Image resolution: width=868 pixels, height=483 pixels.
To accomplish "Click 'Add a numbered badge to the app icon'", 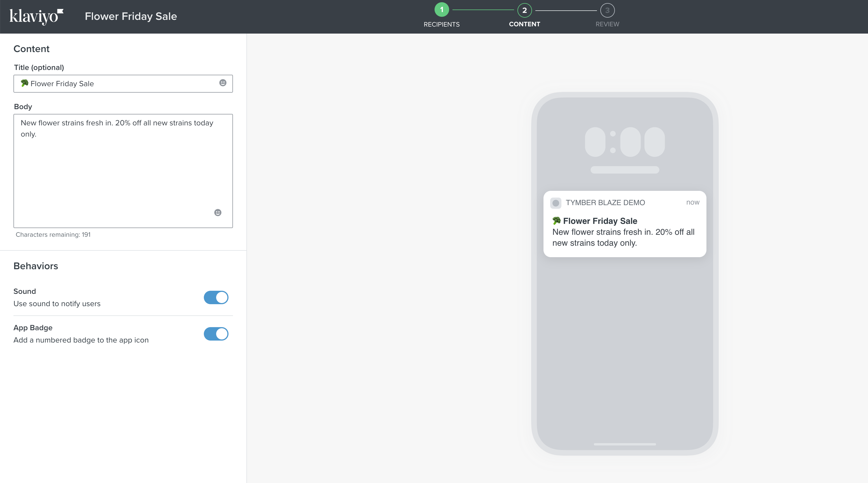I will (x=81, y=340).
